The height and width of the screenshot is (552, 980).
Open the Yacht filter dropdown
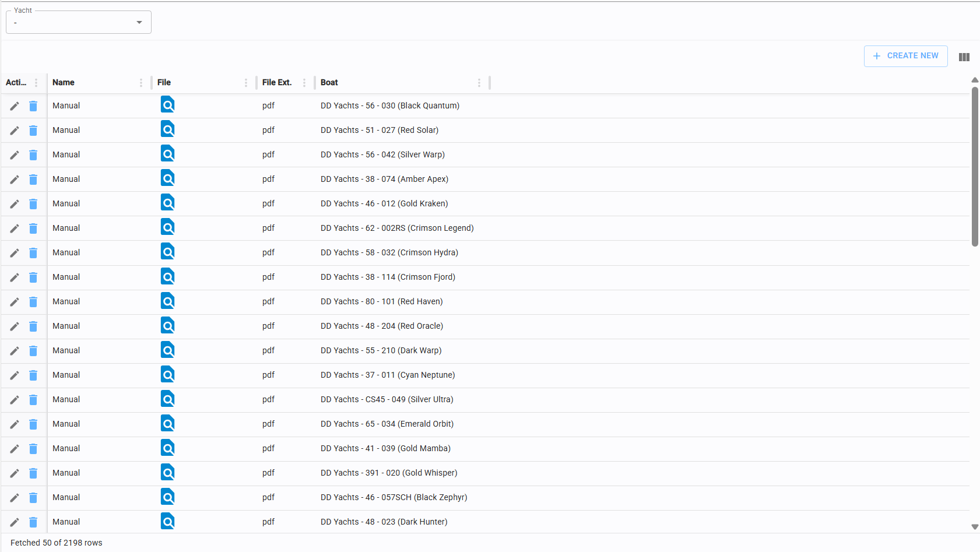[79, 23]
